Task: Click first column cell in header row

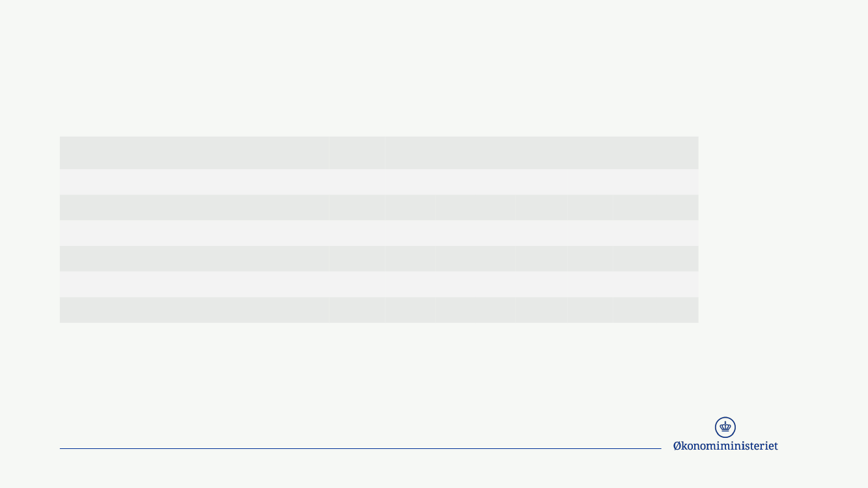Action: pos(195,153)
